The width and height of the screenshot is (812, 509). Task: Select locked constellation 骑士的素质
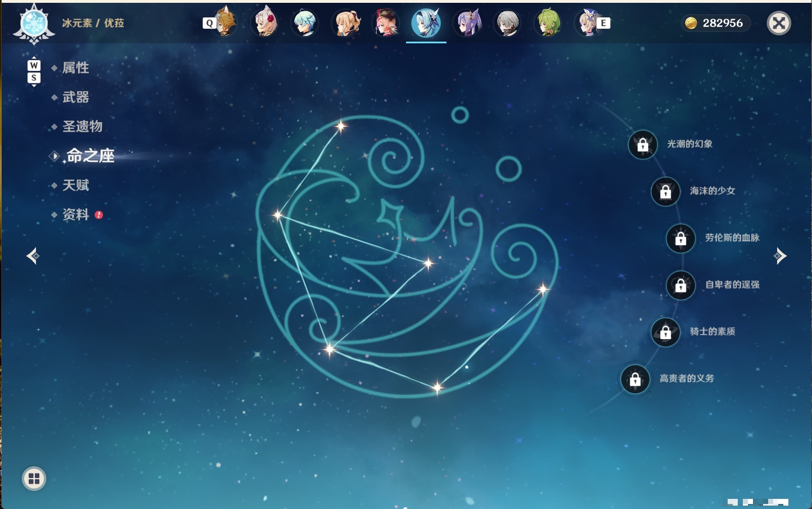point(666,332)
